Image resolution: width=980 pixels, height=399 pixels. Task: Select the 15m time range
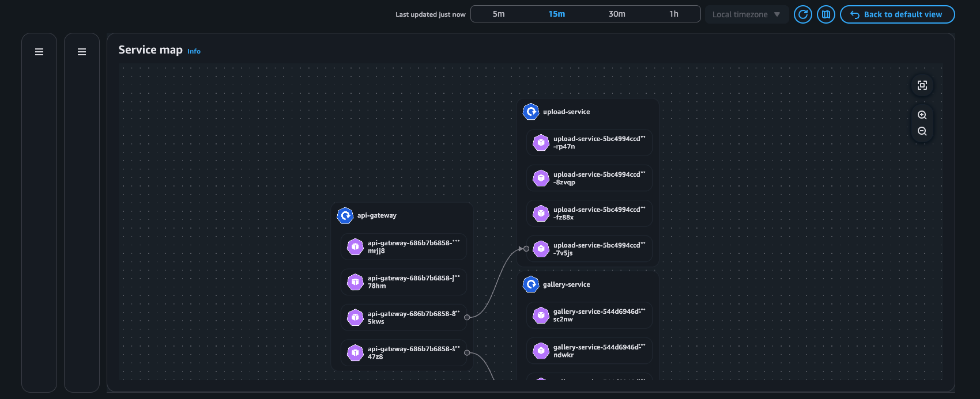click(556, 14)
